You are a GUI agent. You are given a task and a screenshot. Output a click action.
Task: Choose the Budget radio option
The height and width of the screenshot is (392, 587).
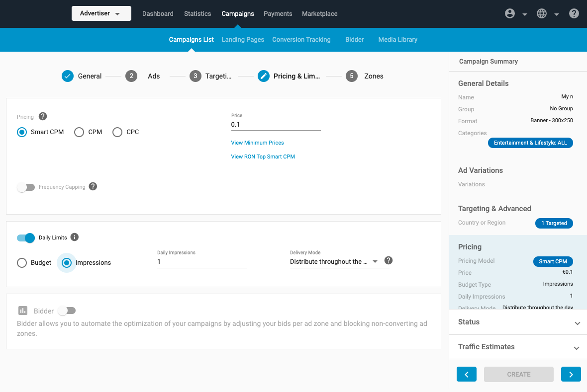pyautogui.click(x=22, y=262)
